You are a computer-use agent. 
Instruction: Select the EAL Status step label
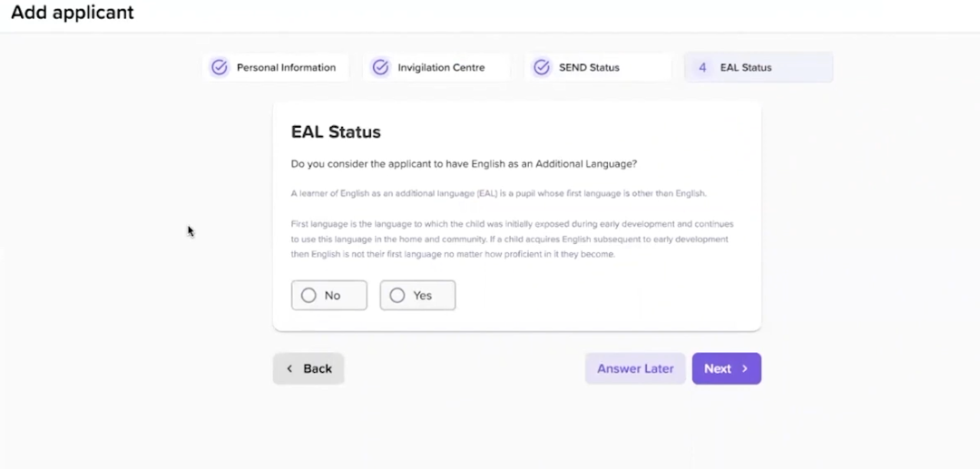pos(746,67)
